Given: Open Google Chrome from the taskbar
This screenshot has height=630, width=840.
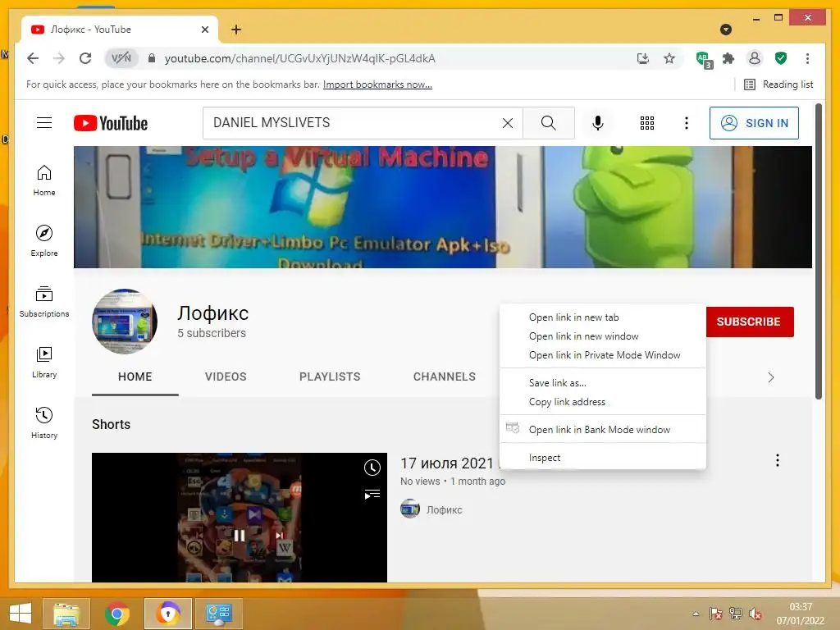Looking at the screenshot, I should click(116, 614).
